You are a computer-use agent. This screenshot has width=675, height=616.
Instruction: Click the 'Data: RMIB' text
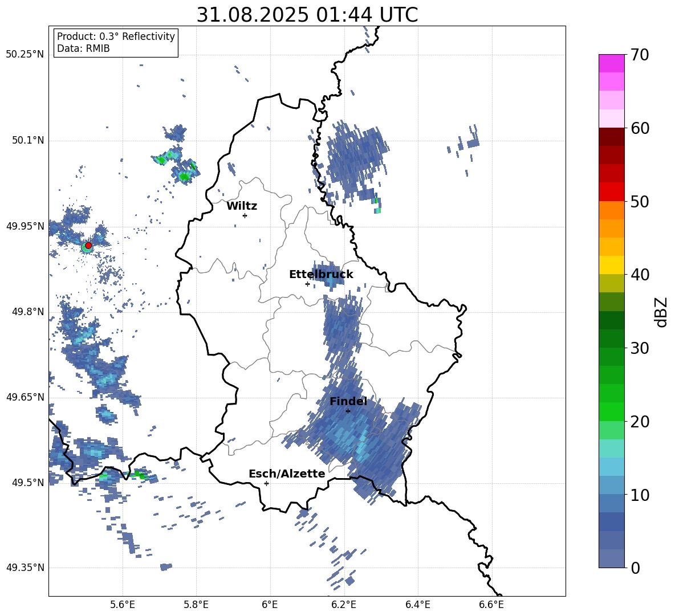[x=83, y=48]
